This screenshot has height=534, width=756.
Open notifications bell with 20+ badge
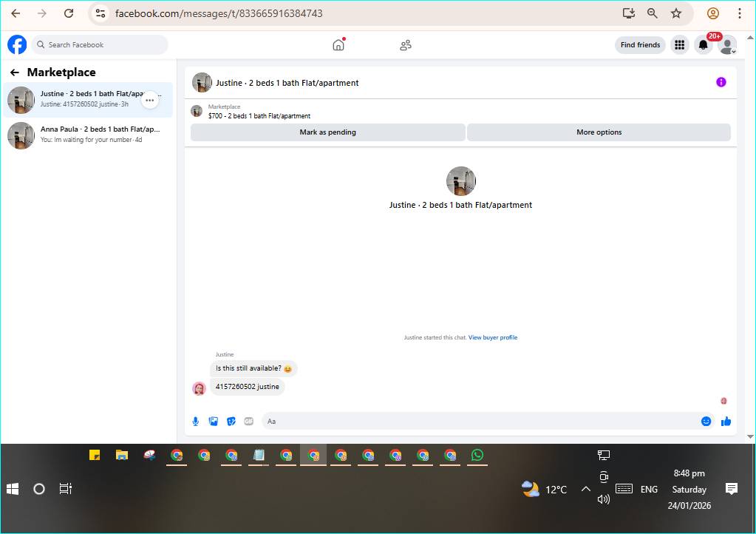pyautogui.click(x=704, y=45)
